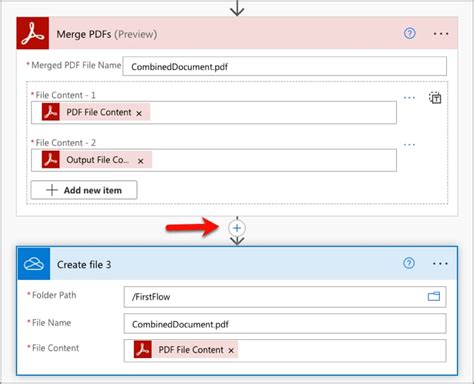Open options menu for File Content - 2
474x384 pixels.
pyautogui.click(x=409, y=145)
